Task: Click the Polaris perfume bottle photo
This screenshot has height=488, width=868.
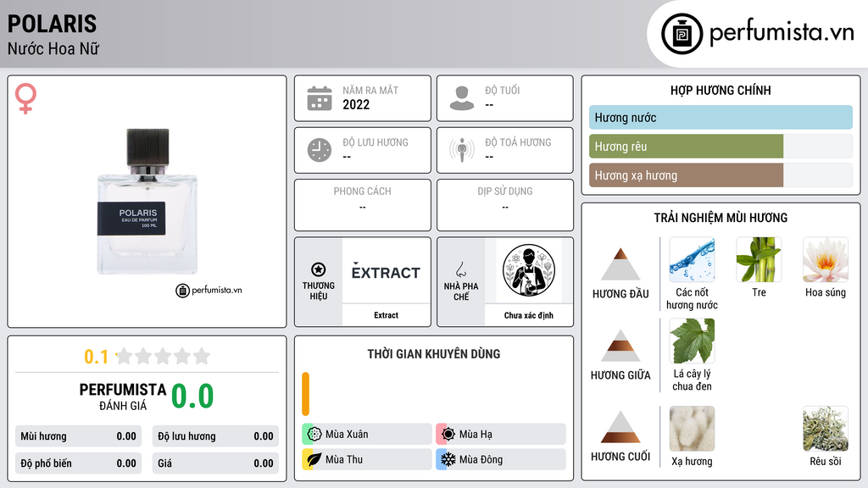Action: 147,202
